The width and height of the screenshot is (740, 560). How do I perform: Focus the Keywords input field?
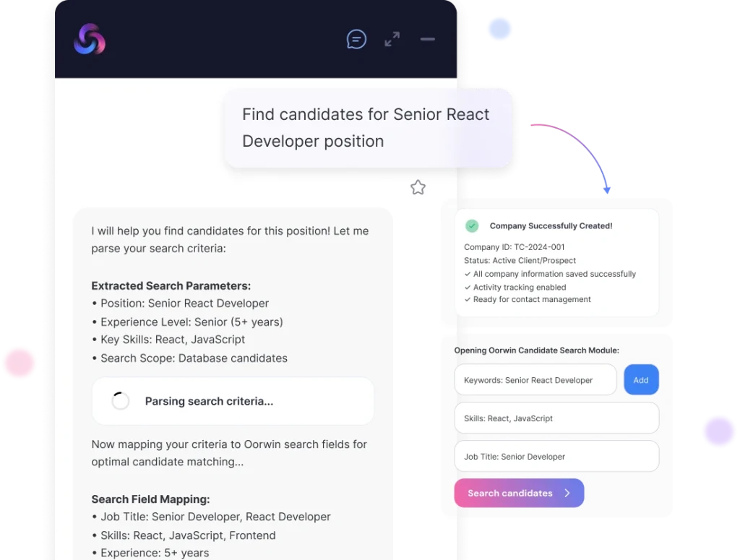535,380
